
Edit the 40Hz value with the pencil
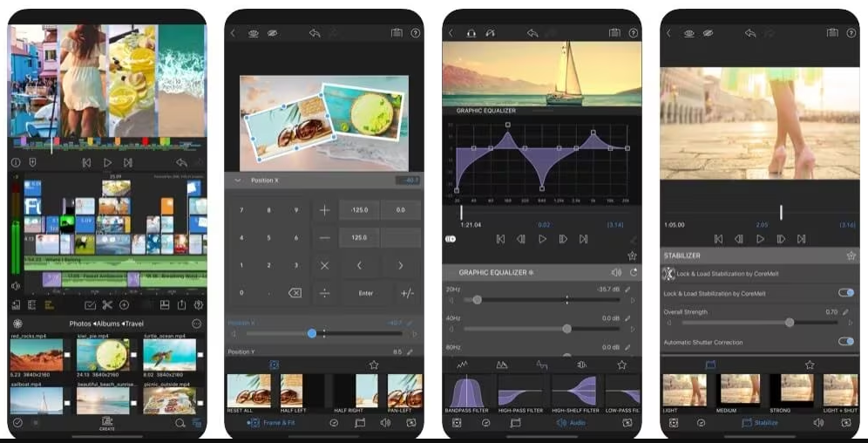coord(627,318)
